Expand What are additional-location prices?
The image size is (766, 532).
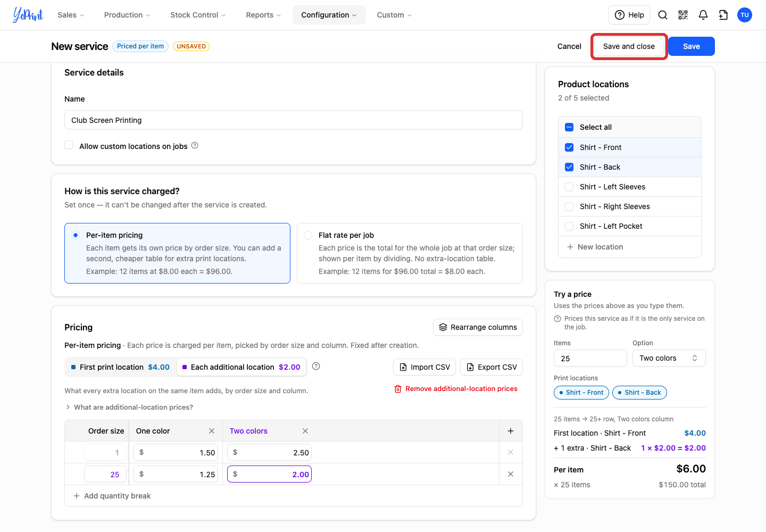click(129, 407)
